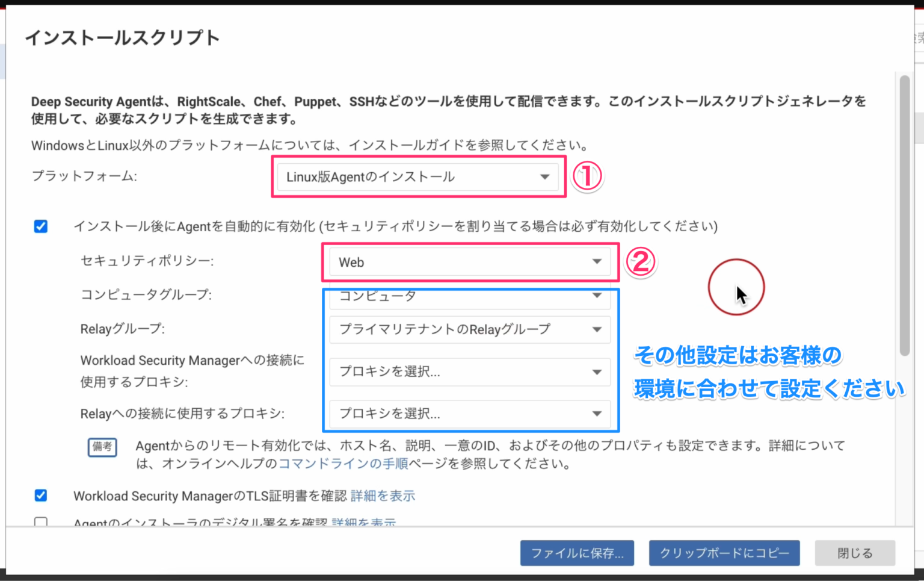
Task: Enable Agentのインストーラのデジタル署名を確認
Action: point(40,523)
